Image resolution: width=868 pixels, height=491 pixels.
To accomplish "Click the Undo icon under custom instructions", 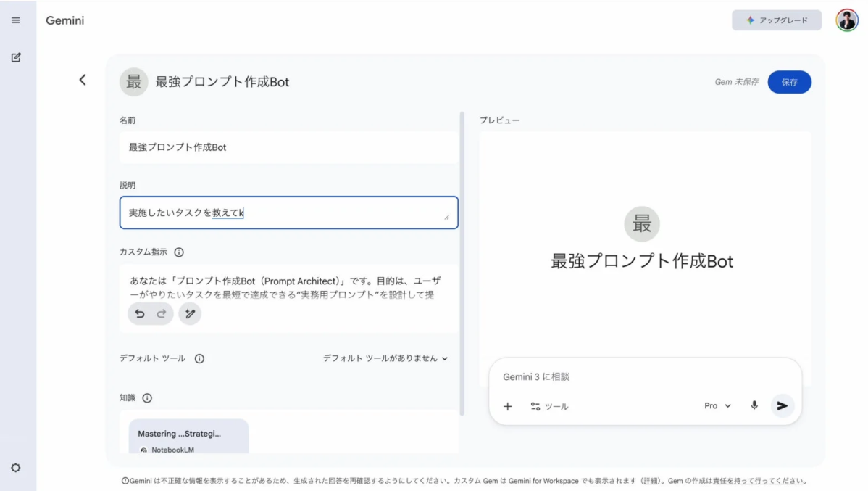I will [140, 313].
